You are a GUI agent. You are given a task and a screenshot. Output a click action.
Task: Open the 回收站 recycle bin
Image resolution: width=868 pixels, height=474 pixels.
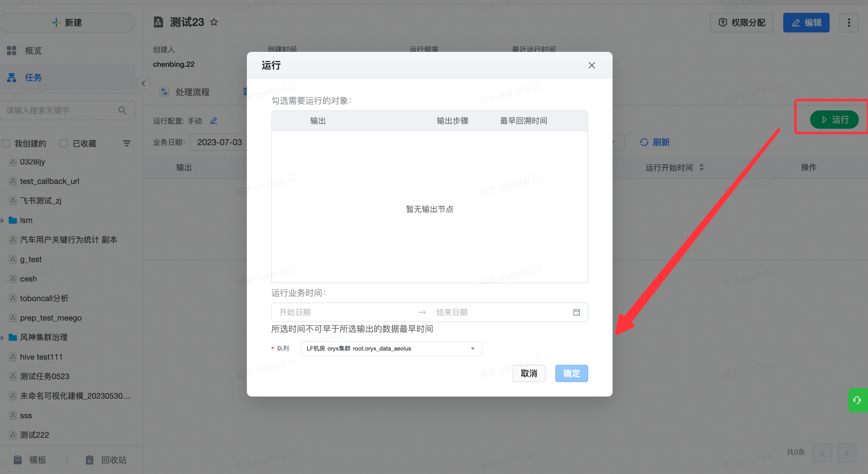pyautogui.click(x=106, y=460)
